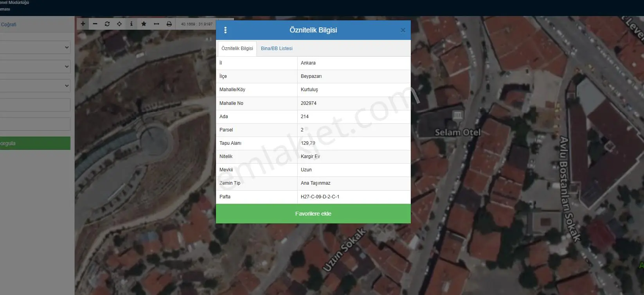Image resolution: width=644 pixels, height=295 pixels.
Task: Click the Parsel value 2
Action: 302,130
